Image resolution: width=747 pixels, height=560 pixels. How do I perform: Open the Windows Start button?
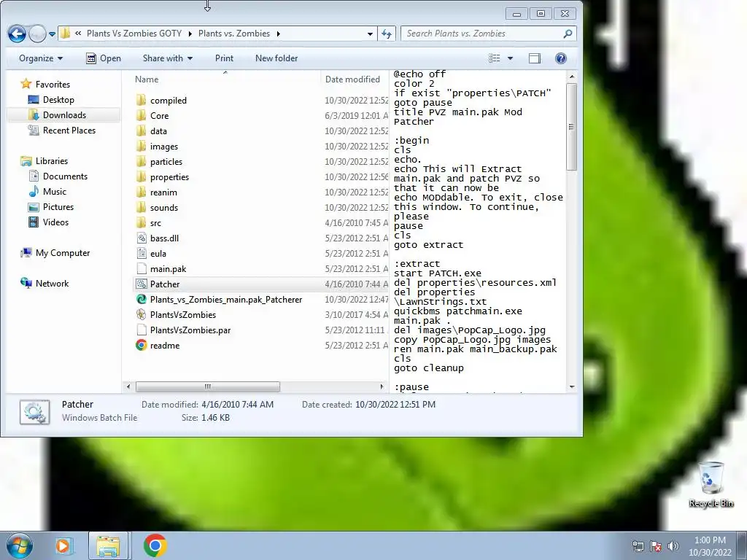tap(18, 545)
